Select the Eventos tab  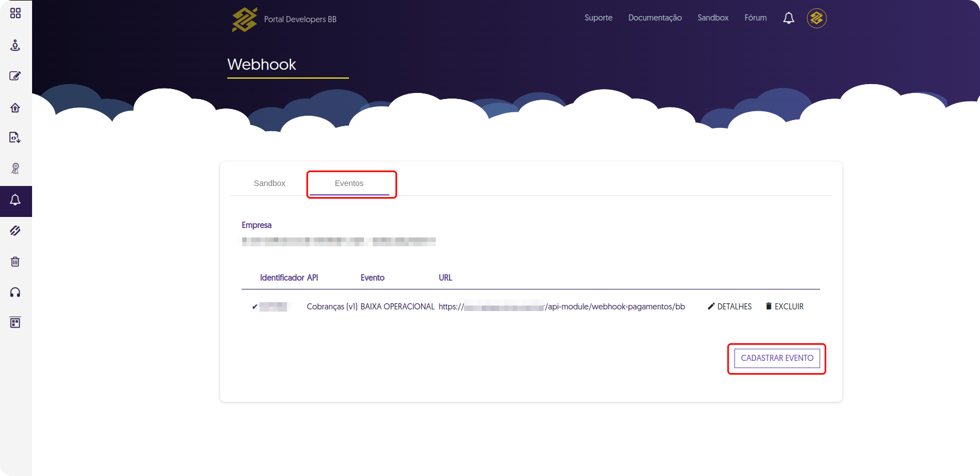point(349,183)
